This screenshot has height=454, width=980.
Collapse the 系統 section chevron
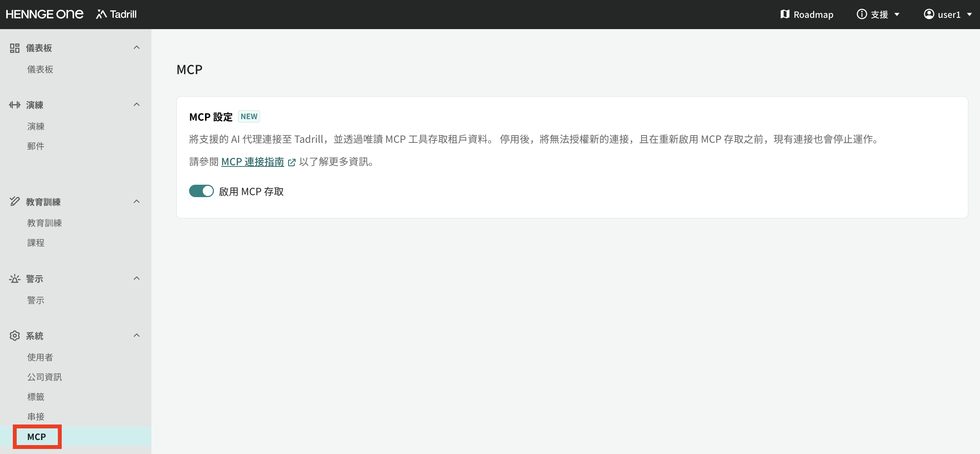tap(137, 335)
